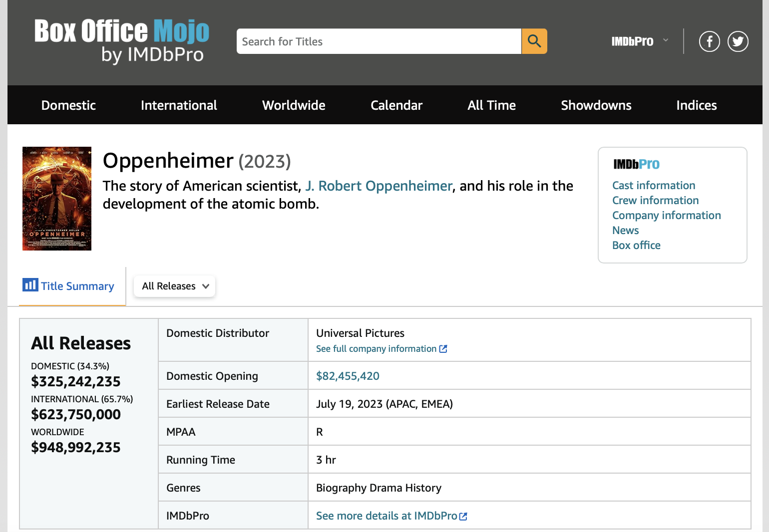Open the Twitter icon link
The height and width of the screenshot is (532, 769).
click(x=738, y=41)
